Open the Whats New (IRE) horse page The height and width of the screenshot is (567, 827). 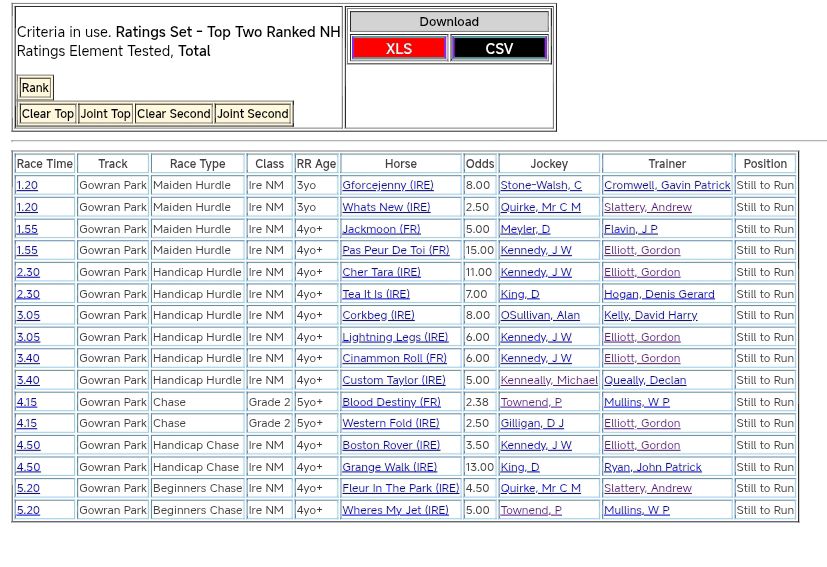pyautogui.click(x=386, y=208)
